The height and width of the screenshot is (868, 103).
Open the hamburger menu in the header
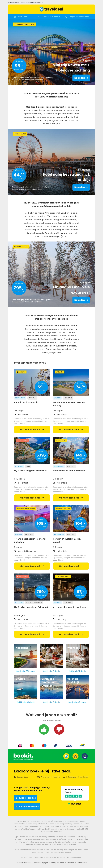(90, 9)
